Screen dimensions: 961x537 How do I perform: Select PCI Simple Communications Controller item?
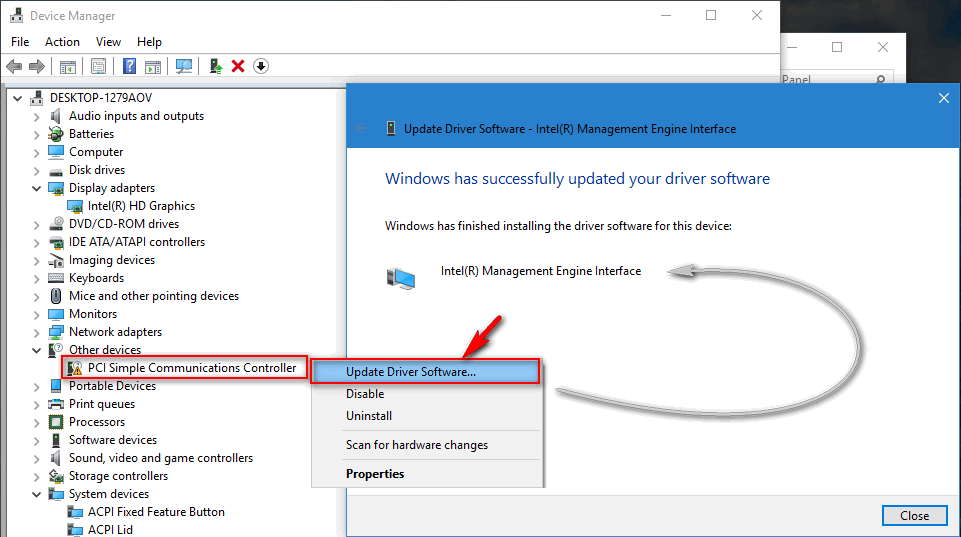(x=192, y=368)
